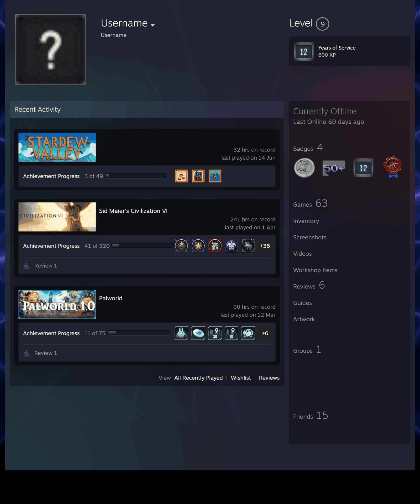Show +6 more Palworld achievements
Screen dimensions: 420x504
coord(265,333)
